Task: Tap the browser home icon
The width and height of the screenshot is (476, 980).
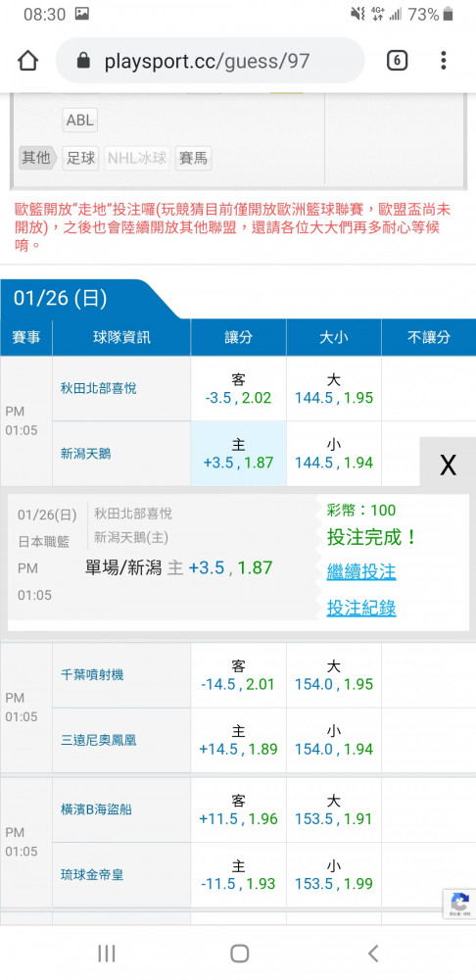Action: pos(28,61)
